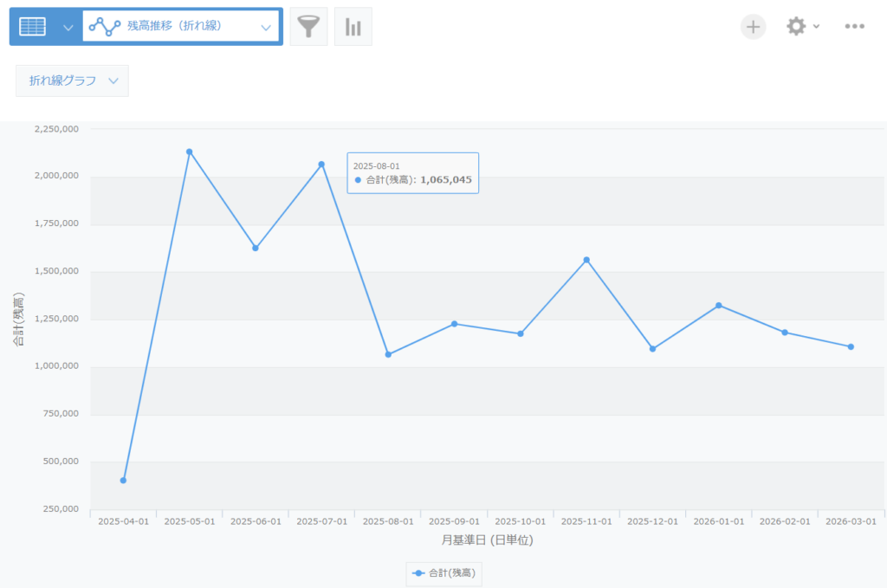
Task: Click the chevron next to table icon
Action: (x=68, y=27)
